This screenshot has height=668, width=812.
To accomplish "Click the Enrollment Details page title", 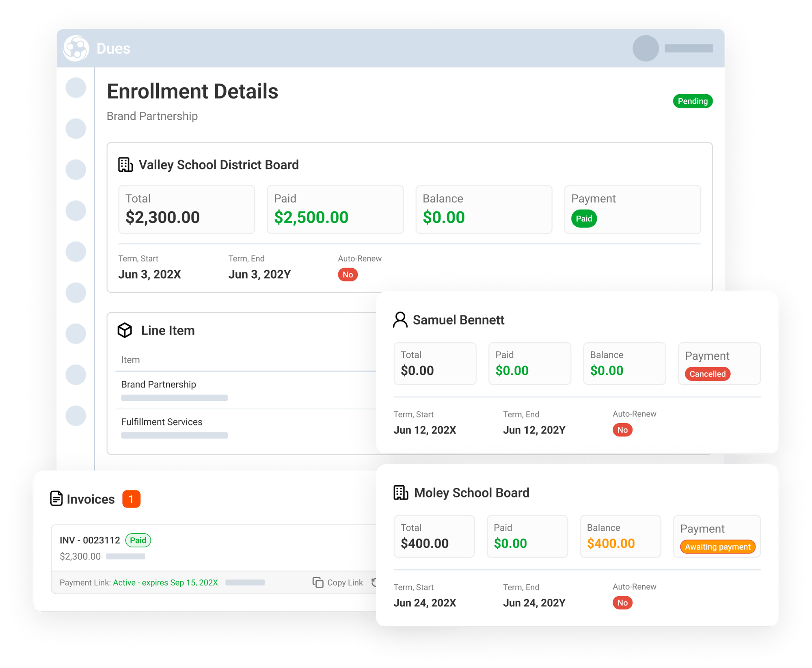I will (192, 91).
